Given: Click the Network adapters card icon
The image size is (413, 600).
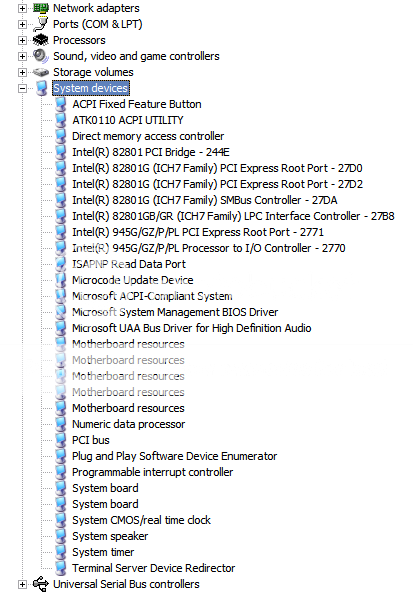Looking at the screenshot, I should point(41,8).
